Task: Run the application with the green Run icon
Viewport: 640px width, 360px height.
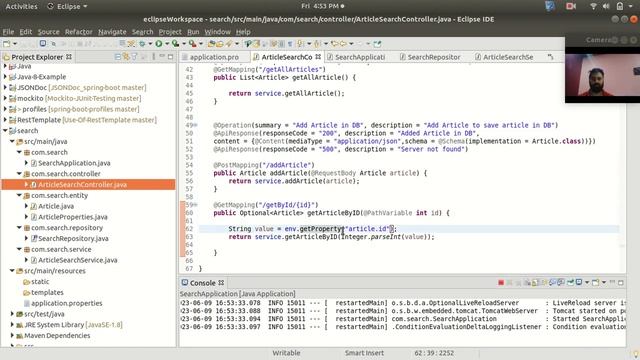Action: tap(159, 44)
